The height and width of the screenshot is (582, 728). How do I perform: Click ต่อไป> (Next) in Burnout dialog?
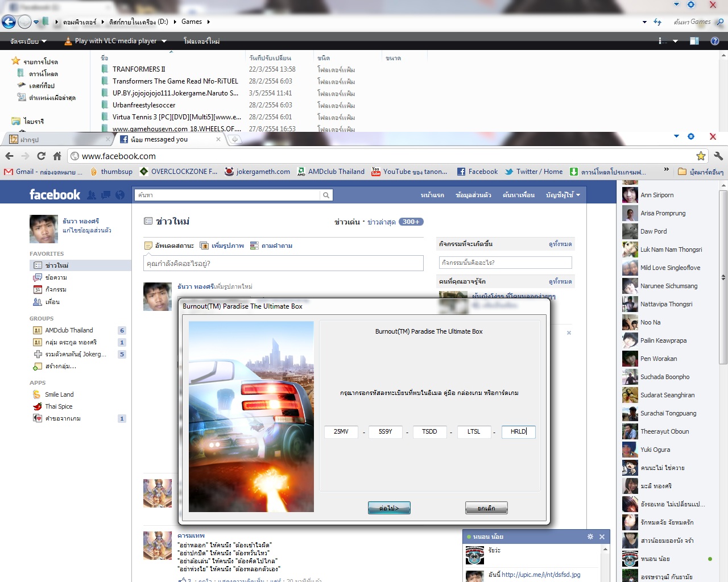(389, 508)
